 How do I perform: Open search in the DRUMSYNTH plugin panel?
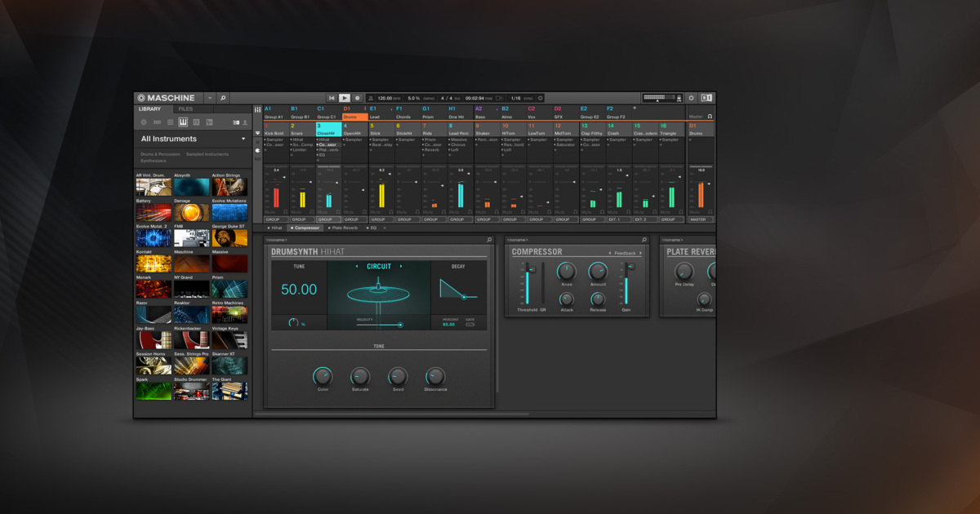489,240
